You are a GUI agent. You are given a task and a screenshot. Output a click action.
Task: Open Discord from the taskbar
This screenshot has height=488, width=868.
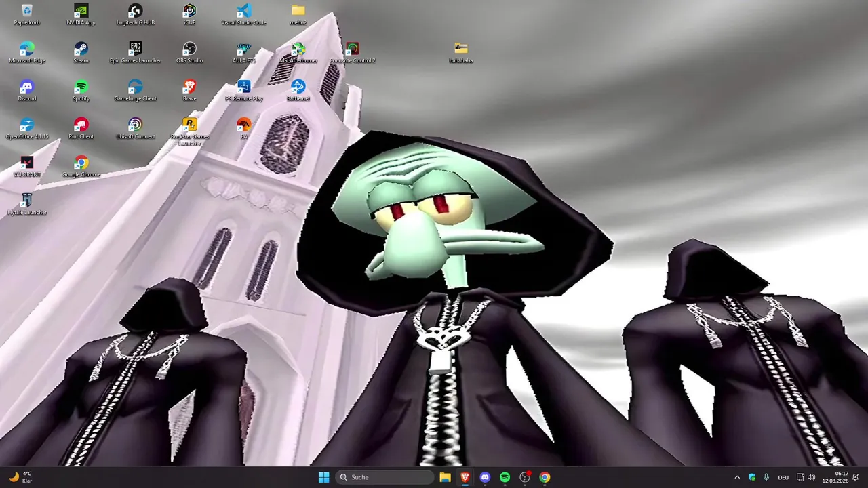click(485, 477)
